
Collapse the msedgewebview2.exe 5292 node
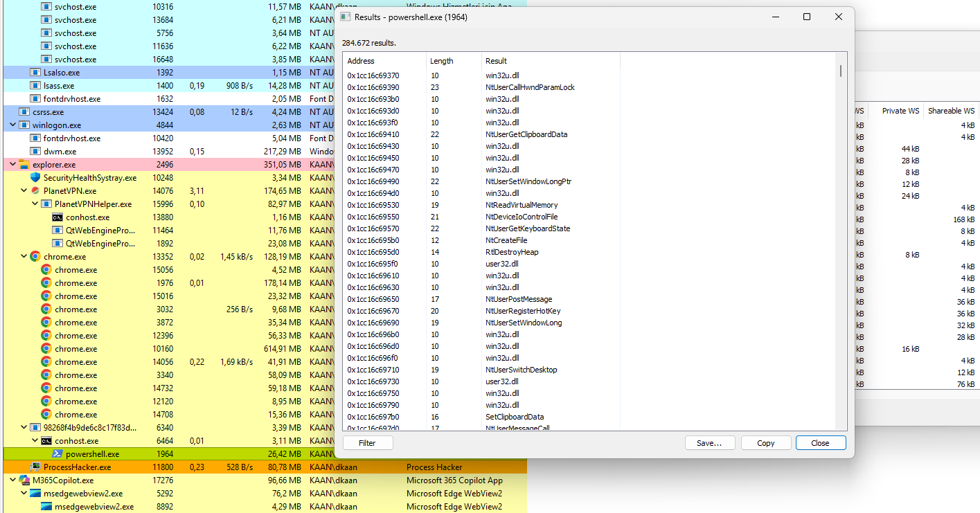click(x=24, y=494)
